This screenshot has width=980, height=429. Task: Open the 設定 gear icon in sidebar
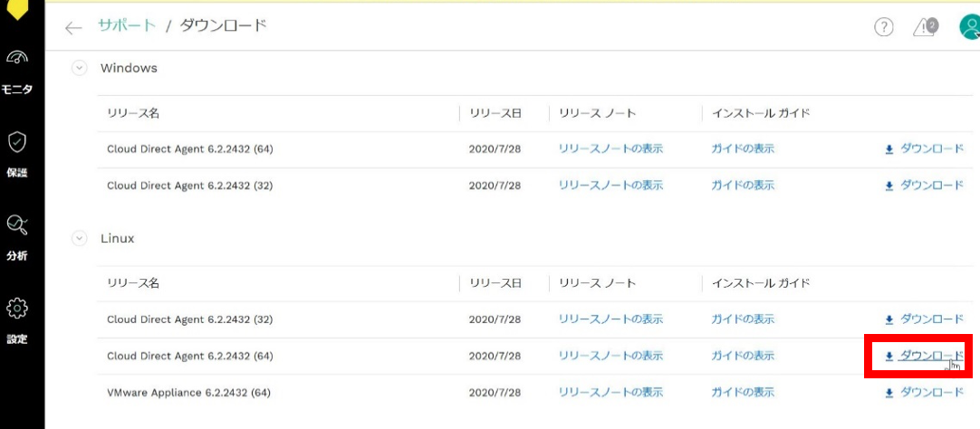pyautogui.click(x=17, y=310)
